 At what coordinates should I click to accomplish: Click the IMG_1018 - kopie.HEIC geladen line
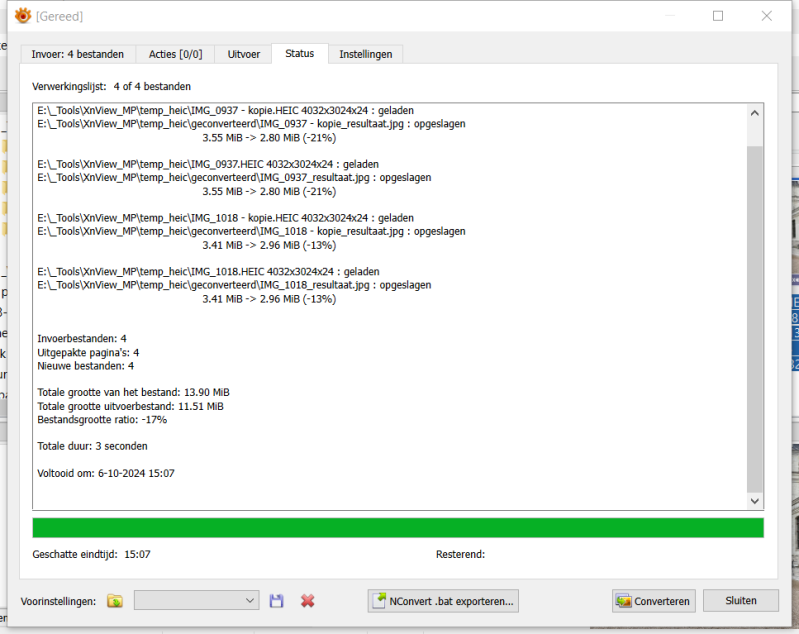[x=225, y=218]
